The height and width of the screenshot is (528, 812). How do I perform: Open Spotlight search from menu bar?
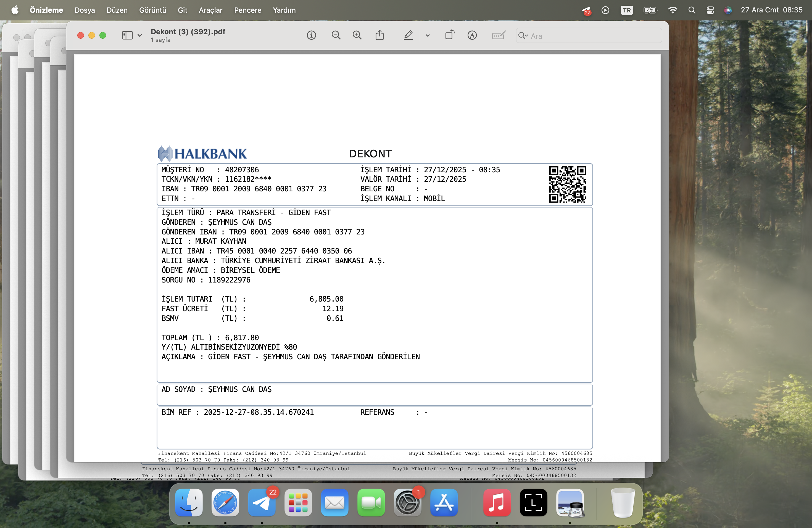pyautogui.click(x=692, y=10)
